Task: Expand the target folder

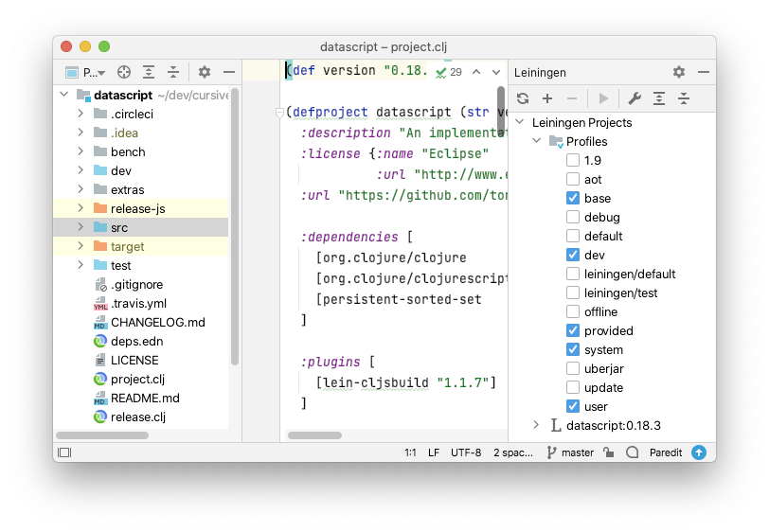Action: [80, 246]
